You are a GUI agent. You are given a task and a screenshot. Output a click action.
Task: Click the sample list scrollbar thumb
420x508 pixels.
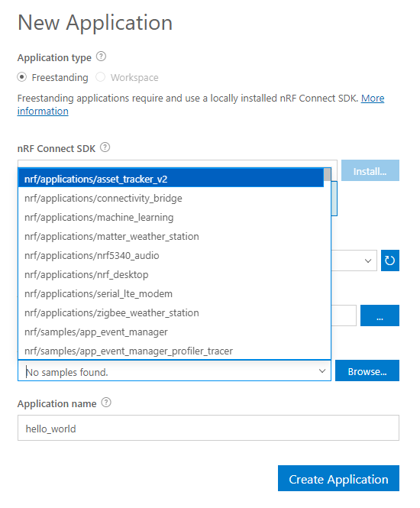click(328, 175)
